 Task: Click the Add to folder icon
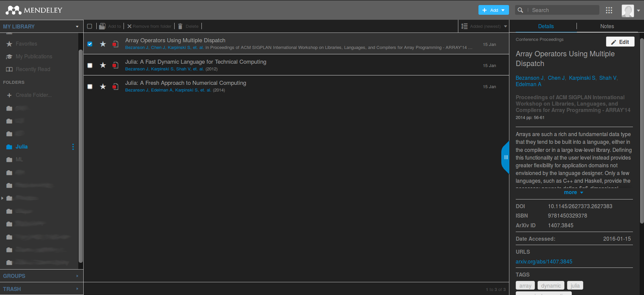click(x=102, y=26)
